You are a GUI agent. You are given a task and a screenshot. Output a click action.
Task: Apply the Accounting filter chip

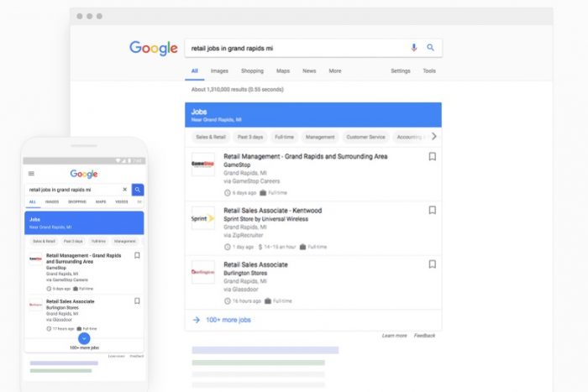(409, 137)
